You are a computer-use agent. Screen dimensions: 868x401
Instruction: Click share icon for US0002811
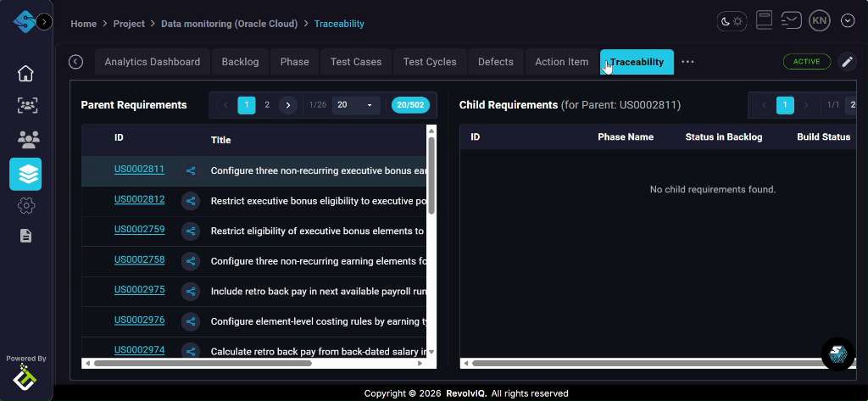point(191,170)
